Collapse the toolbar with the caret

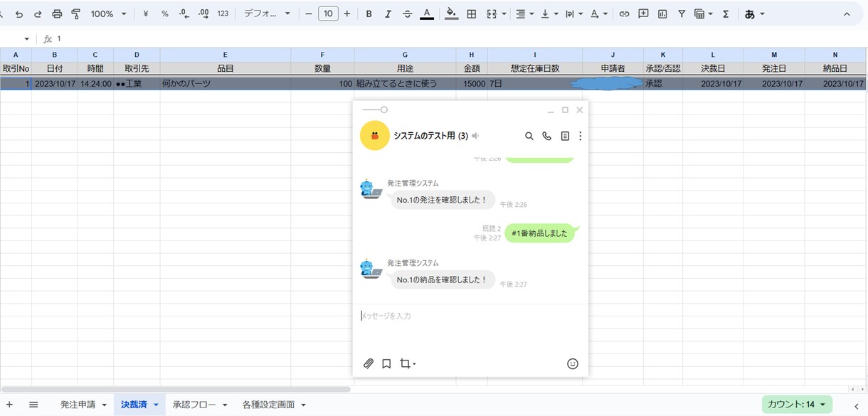[x=846, y=14]
